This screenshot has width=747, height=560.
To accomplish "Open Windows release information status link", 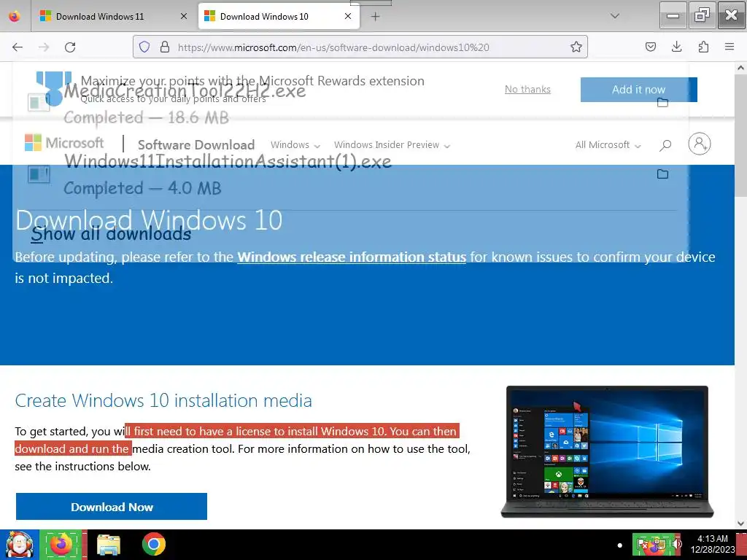I will (352, 257).
